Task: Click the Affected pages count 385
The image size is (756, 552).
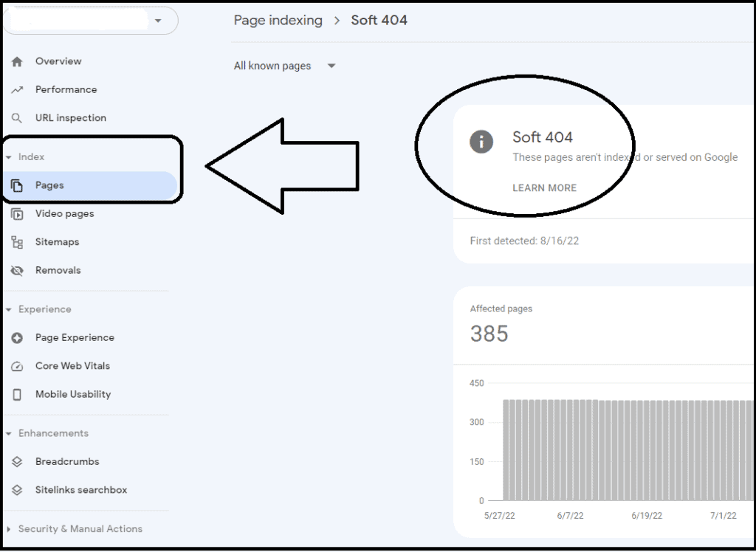Action: click(x=489, y=334)
